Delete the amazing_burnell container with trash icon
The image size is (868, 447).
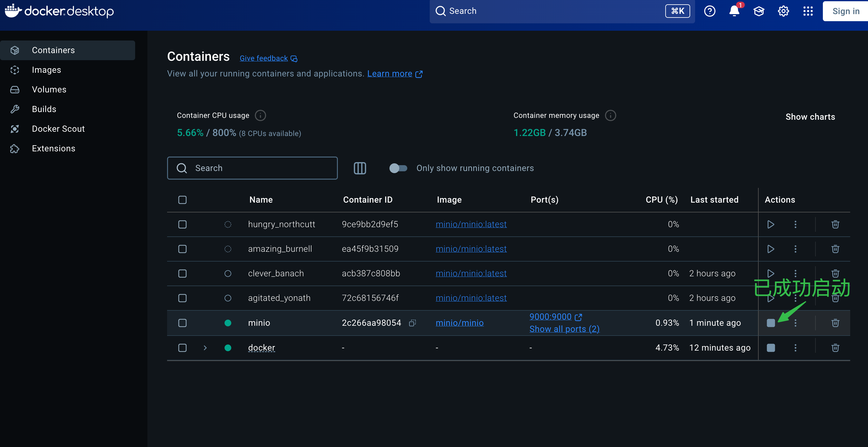click(835, 249)
